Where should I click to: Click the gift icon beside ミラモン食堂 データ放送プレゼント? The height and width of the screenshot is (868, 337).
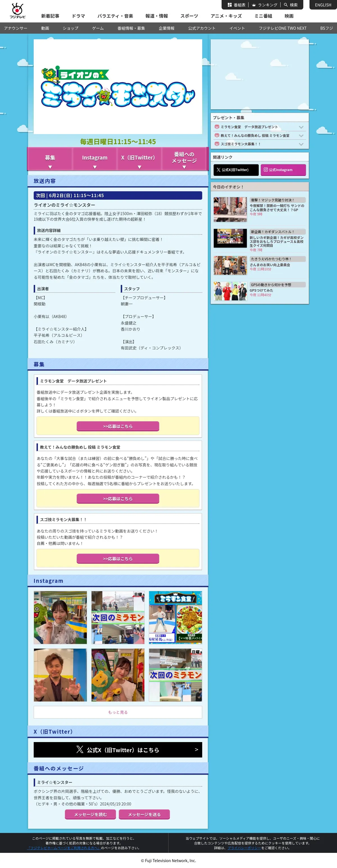pos(217,127)
